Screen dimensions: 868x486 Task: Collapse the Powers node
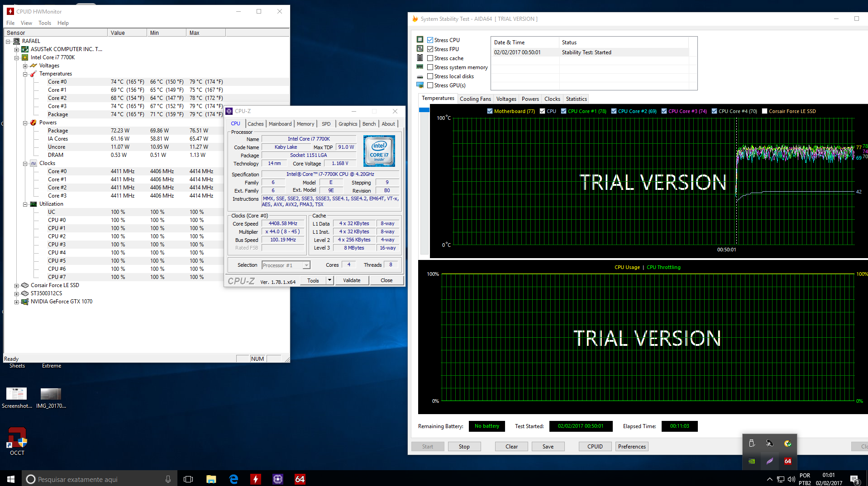click(x=25, y=123)
